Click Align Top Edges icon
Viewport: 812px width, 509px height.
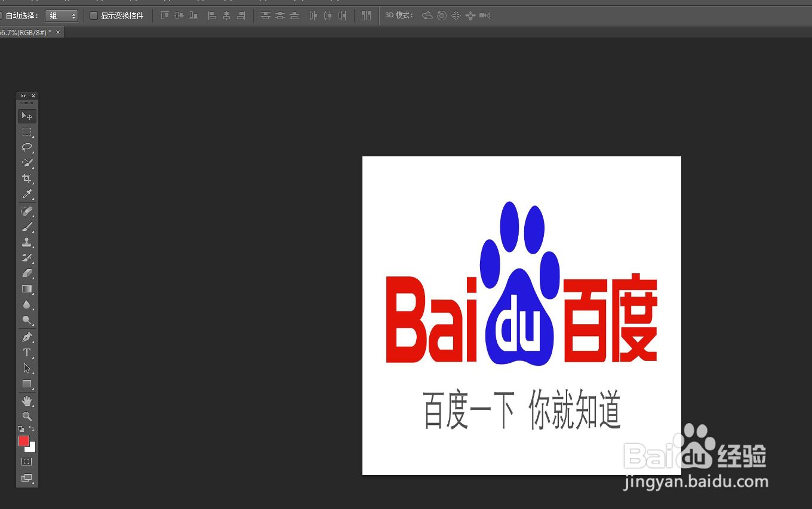pos(165,16)
